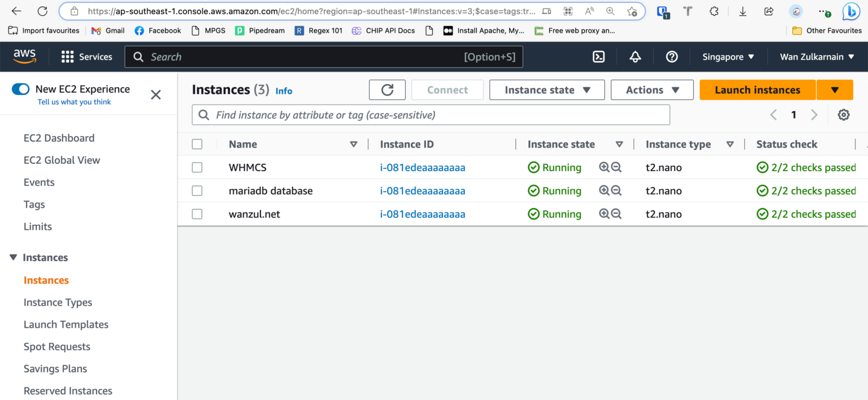This screenshot has width=868, height=400.
Task: Select the checkbox for the WHMCS instance
Action: [x=197, y=167]
